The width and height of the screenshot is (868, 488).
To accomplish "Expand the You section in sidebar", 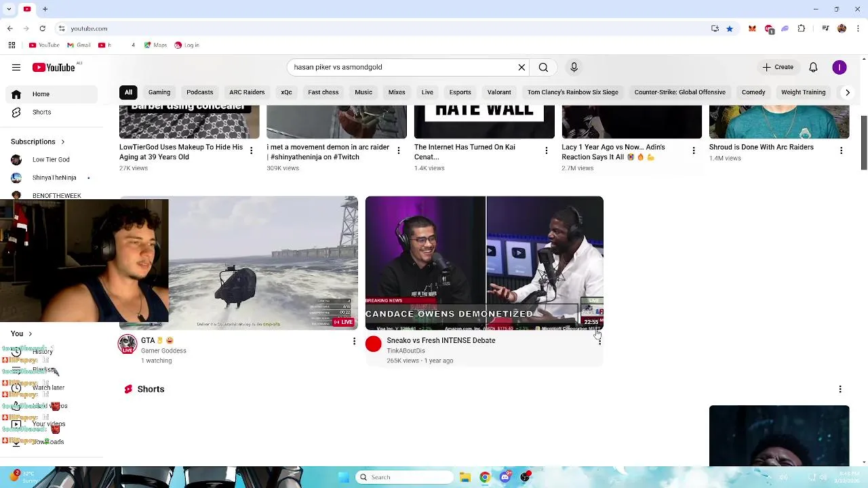I will [x=22, y=333].
